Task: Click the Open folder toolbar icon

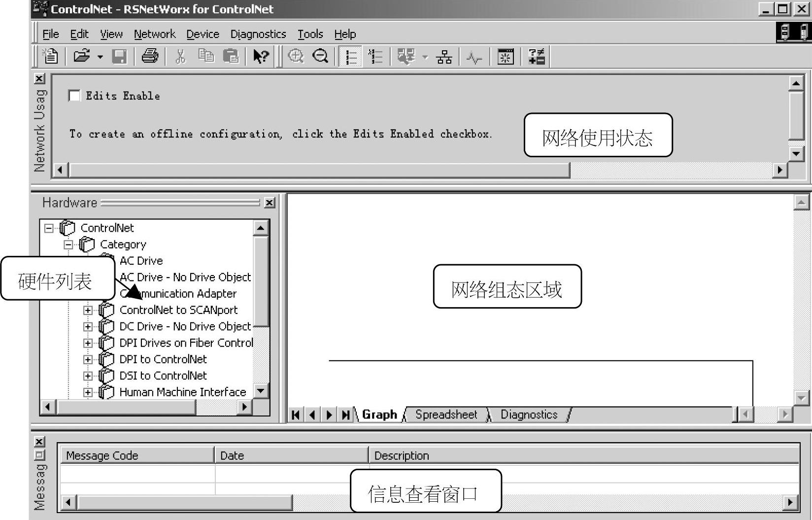Action: [x=82, y=56]
